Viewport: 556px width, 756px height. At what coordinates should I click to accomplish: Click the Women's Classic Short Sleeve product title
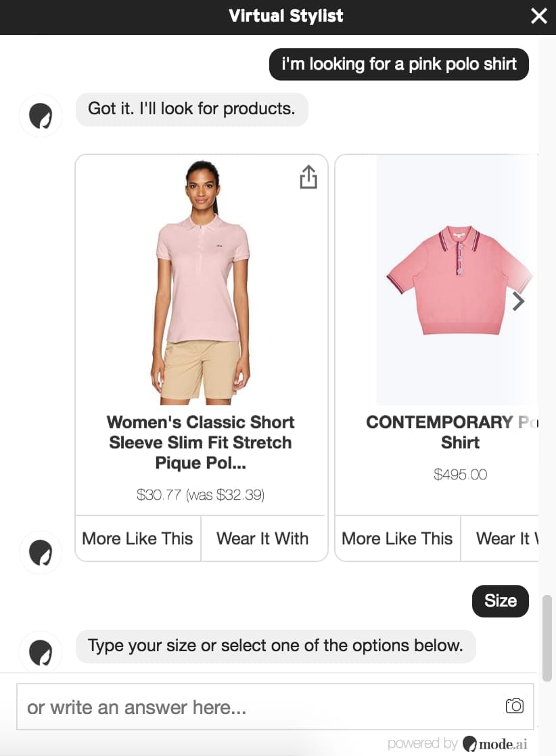tap(201, 442)
